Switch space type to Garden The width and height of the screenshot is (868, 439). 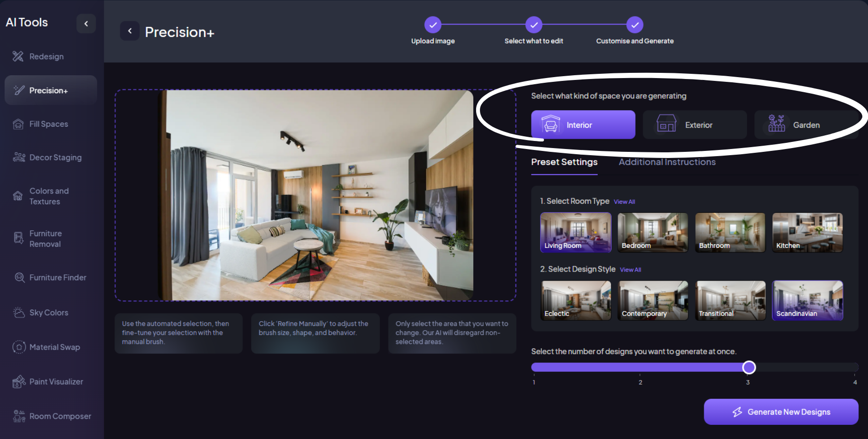806,125
